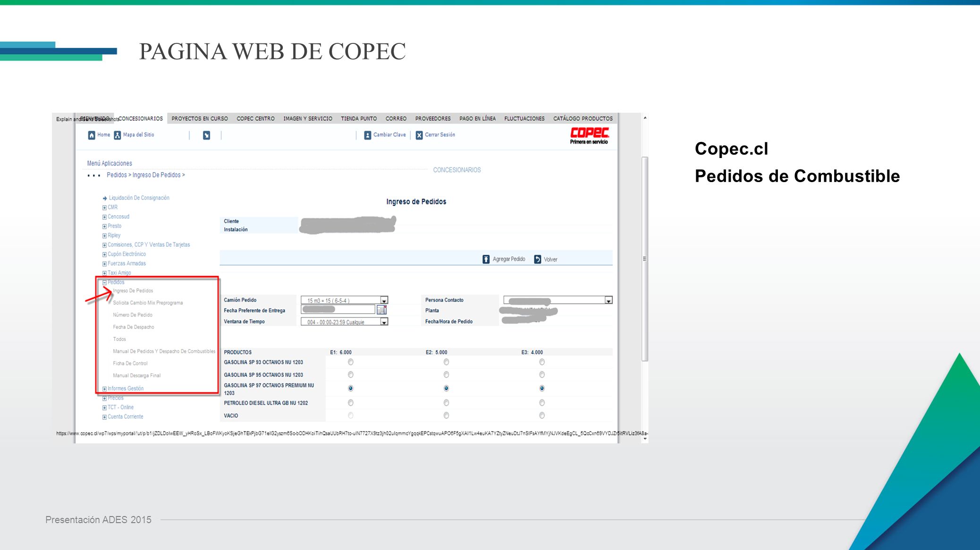The width and height of the screenshot is (980, 550).
Task: Click the Manual Descarga Final link
Action: tap(137, 376)
